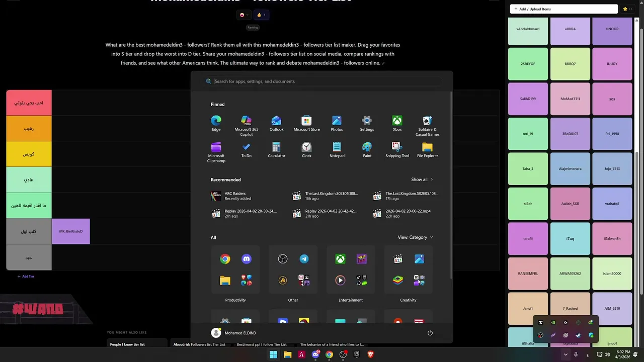The image size is (644, 362).
Task: Open the pinned Outlook app
Action: (x=276, y=124)
